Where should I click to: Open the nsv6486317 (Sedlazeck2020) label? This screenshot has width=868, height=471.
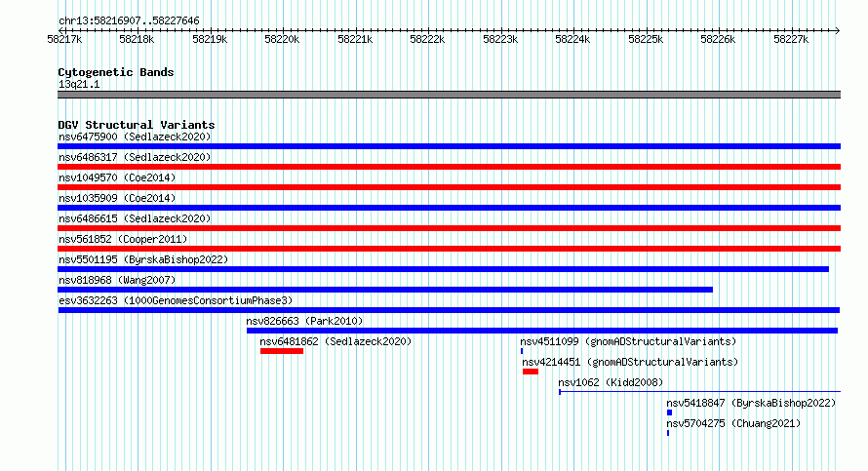tap(135, 157)
